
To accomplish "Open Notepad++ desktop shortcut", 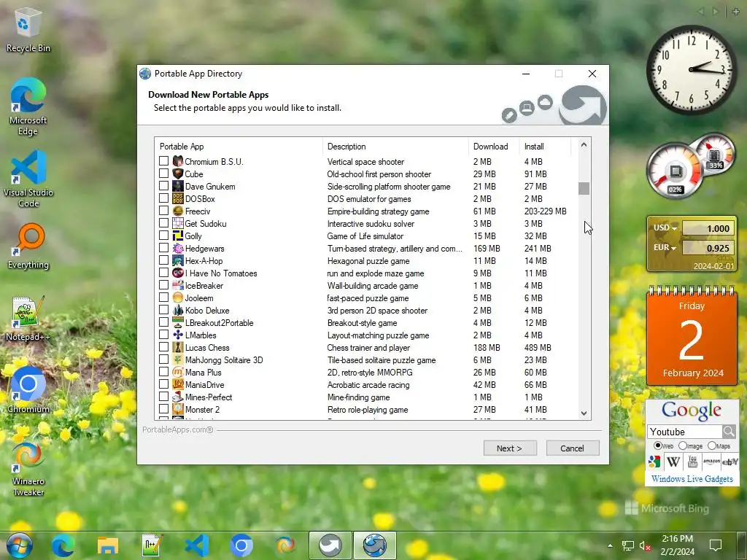I will point(28,319).
